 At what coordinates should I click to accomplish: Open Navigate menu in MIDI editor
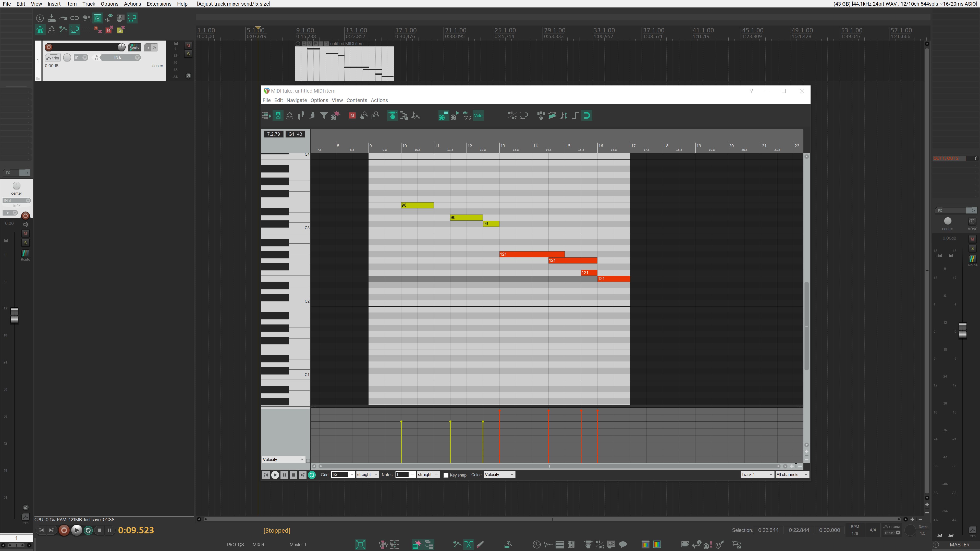pos(296,101)
